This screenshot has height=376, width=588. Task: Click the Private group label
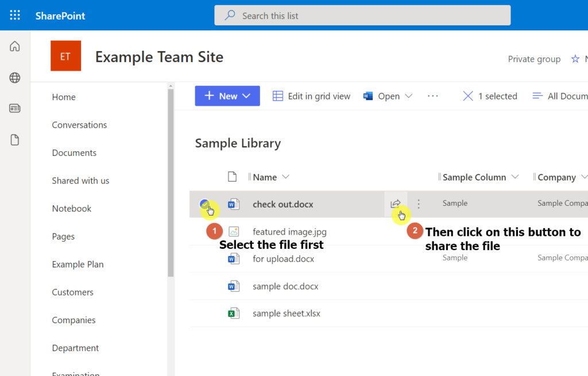click(x=534, y=59)
